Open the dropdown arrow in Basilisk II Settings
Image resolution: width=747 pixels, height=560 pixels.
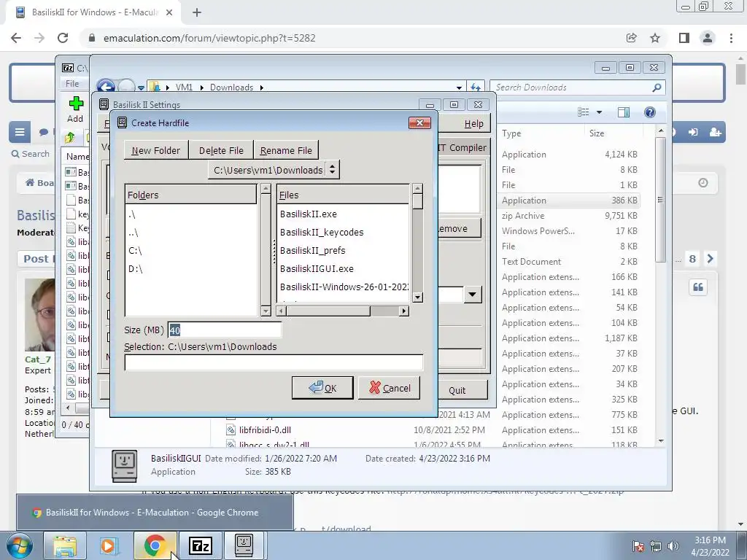472,295
